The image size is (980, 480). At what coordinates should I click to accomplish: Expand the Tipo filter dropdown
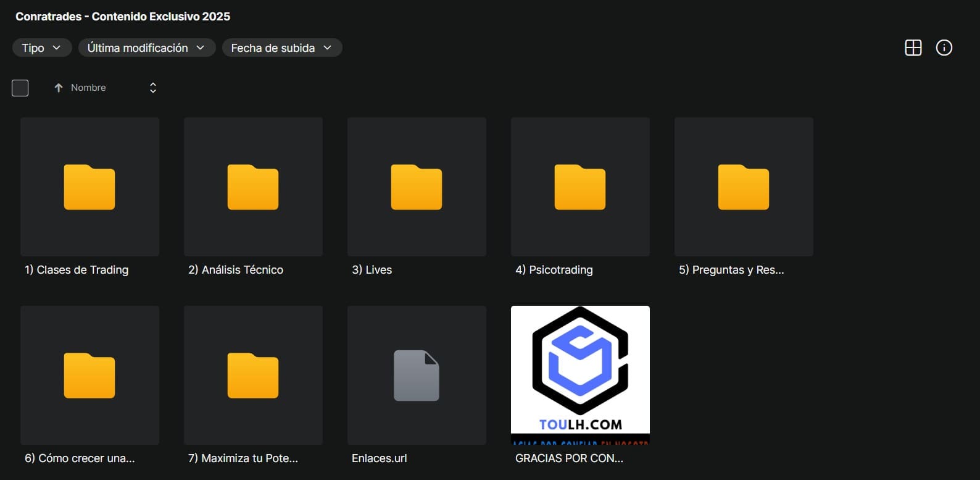pos(42,48)
